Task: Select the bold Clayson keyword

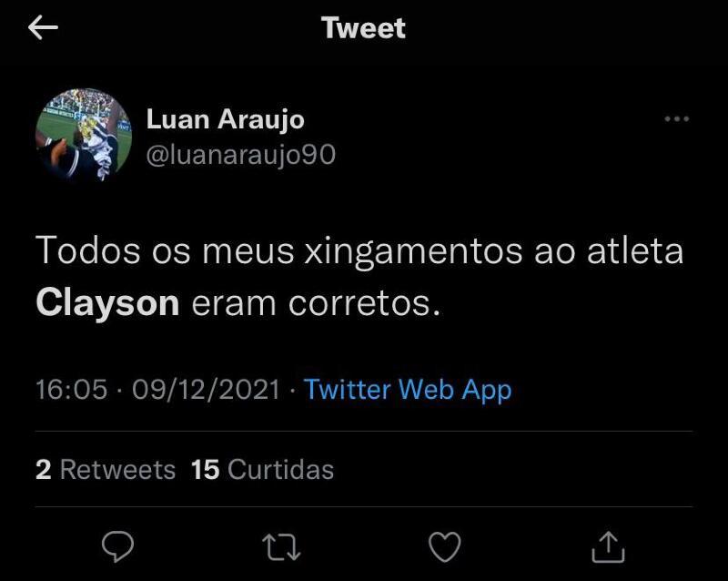Action: [107, 303]
